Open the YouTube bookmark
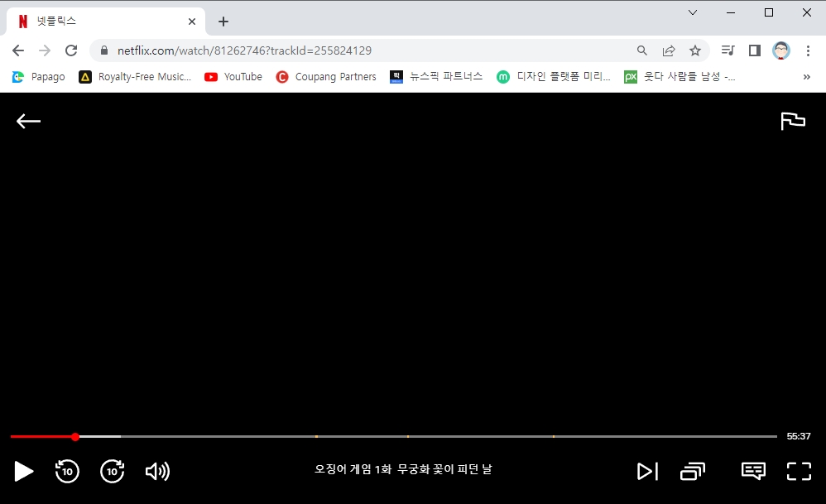This screenshot has width=826, height=504. pyautogui.click(x=233, y=77)
